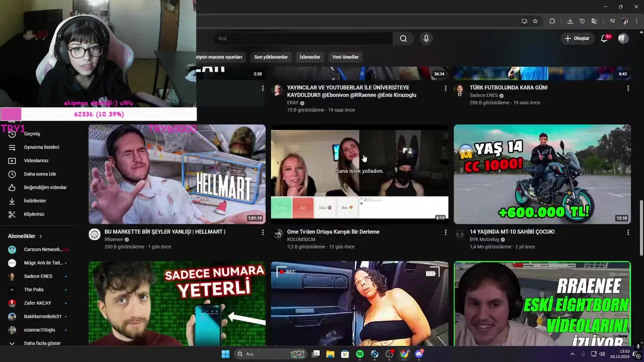This screenshot has width=644, height=362.
Task: Open the Sadece ENES subscription in sidebar
Action: click(39, 276)
